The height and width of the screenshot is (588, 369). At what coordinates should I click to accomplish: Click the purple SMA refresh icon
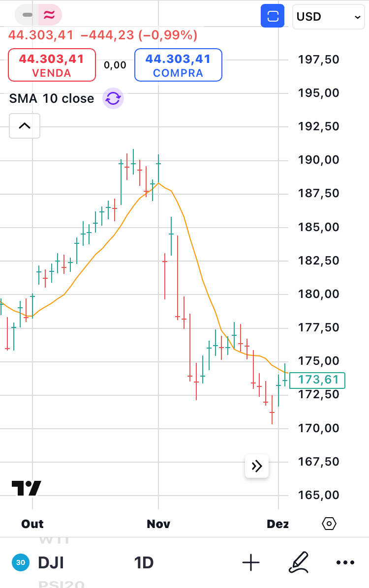(113, 98)
